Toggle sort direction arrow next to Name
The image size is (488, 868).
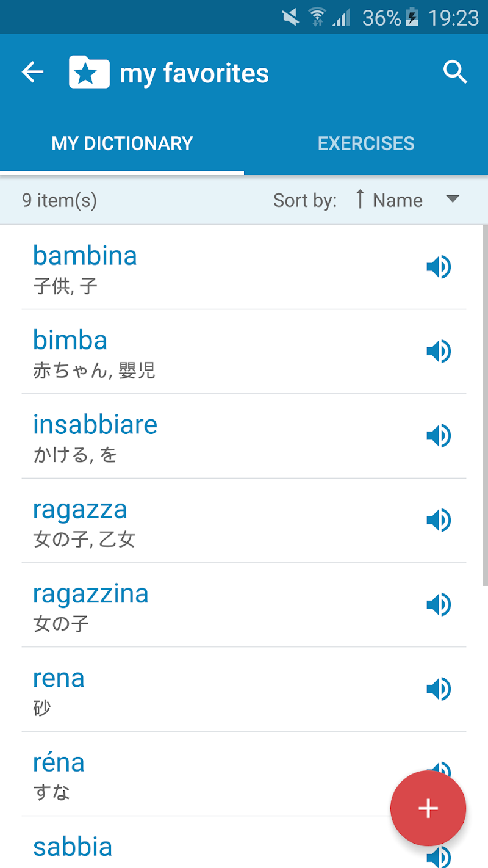point(360,199)
